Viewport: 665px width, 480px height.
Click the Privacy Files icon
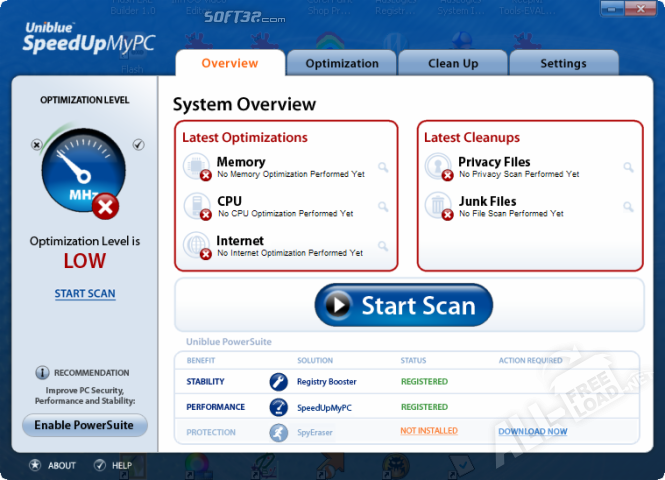(x=438, y=167)
